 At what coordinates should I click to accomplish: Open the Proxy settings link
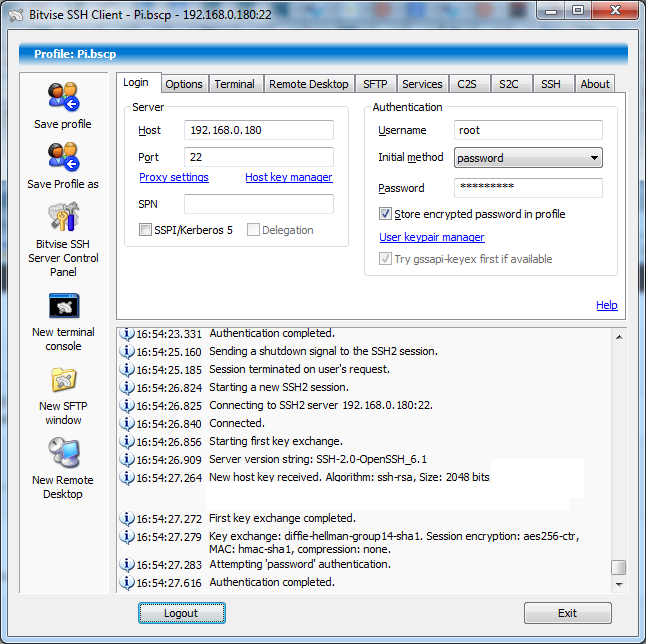coord(174,178)
